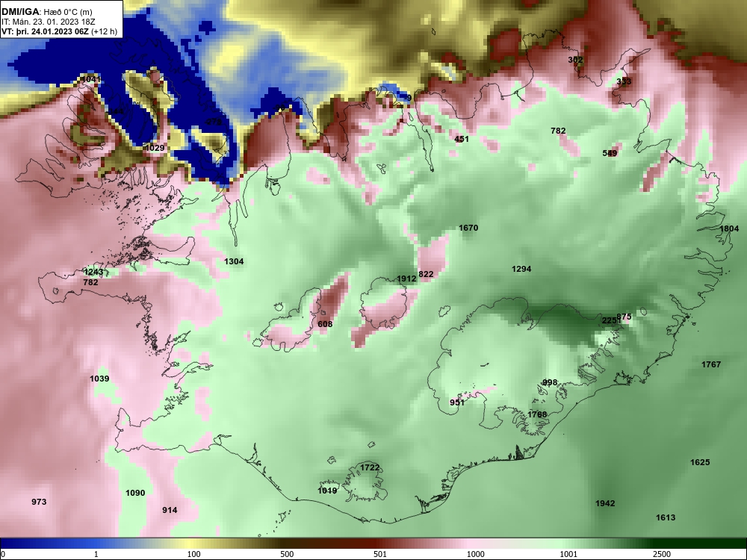
Task: Click the legend scale label 1001
Action: 568,554
